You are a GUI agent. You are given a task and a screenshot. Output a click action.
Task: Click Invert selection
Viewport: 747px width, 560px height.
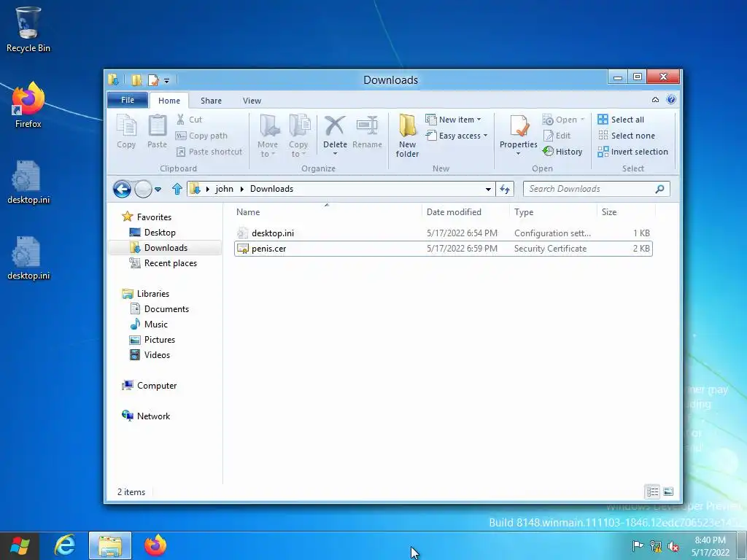[x=632, y=152]
